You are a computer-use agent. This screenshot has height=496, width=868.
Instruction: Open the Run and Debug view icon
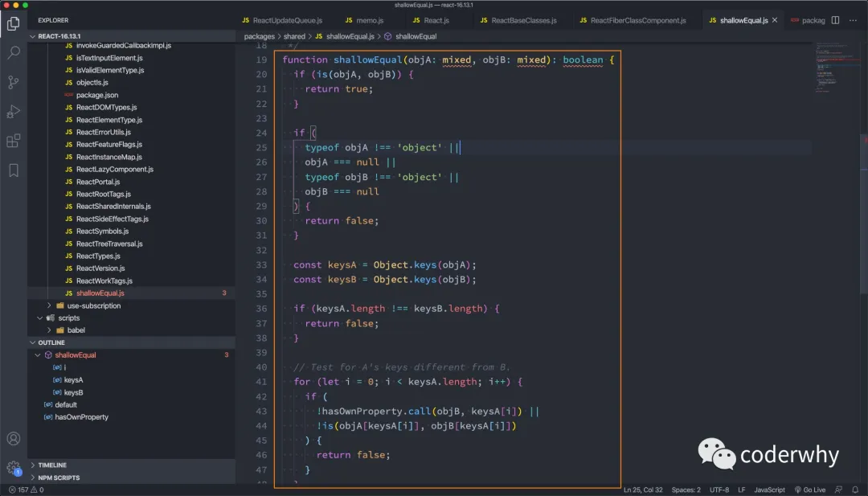(x=14, y=111)
